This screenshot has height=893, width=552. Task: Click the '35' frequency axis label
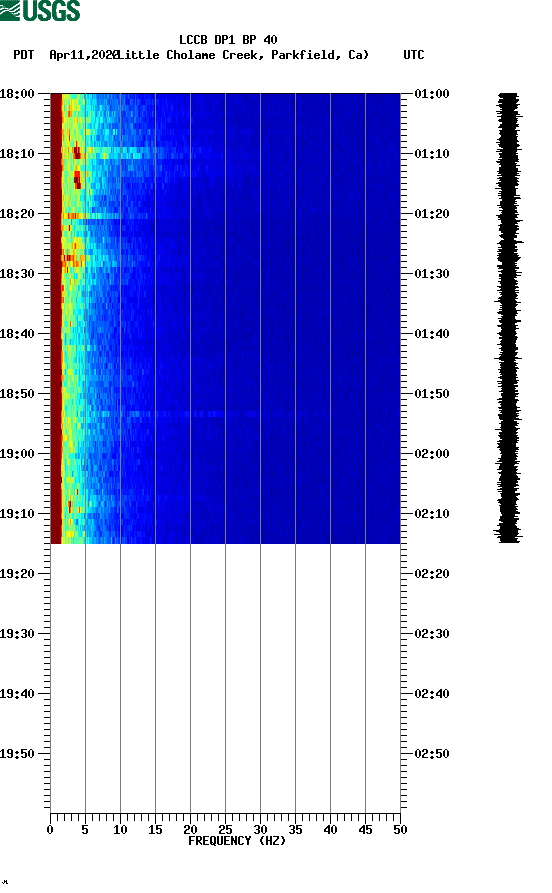(x=295, y=830)
